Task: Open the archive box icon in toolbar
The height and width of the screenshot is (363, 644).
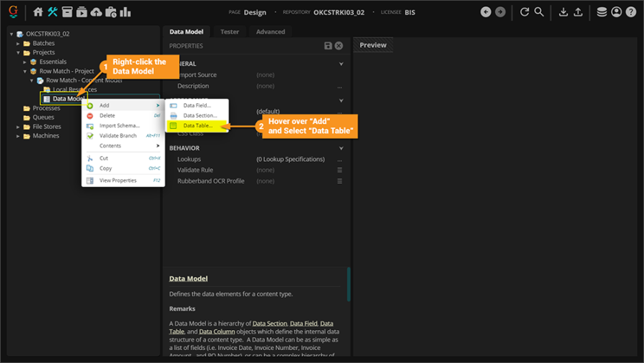Action: pos(67,12)
